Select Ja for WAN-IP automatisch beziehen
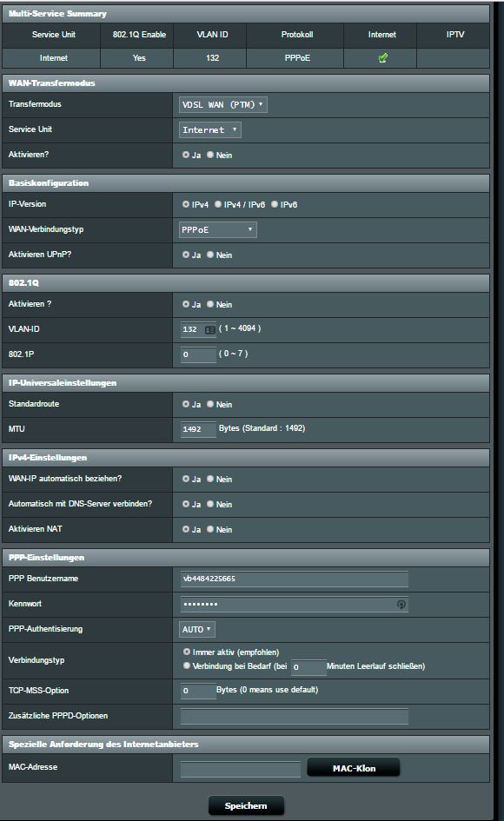 coord(186,479)
